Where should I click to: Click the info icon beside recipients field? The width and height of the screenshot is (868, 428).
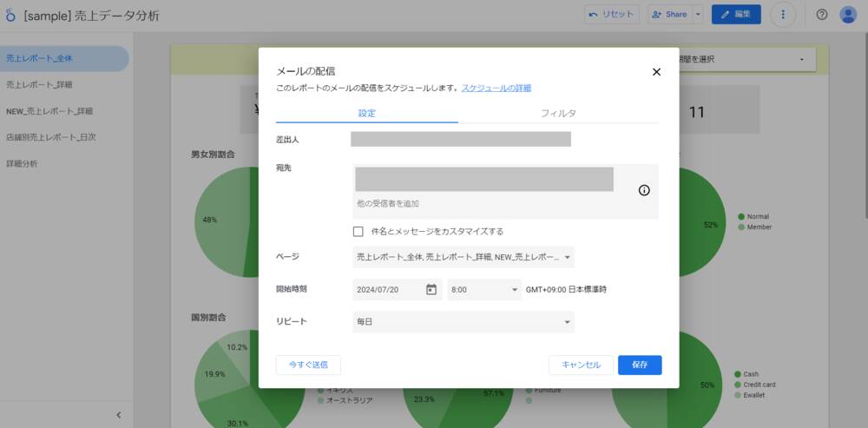click(644, 191)
